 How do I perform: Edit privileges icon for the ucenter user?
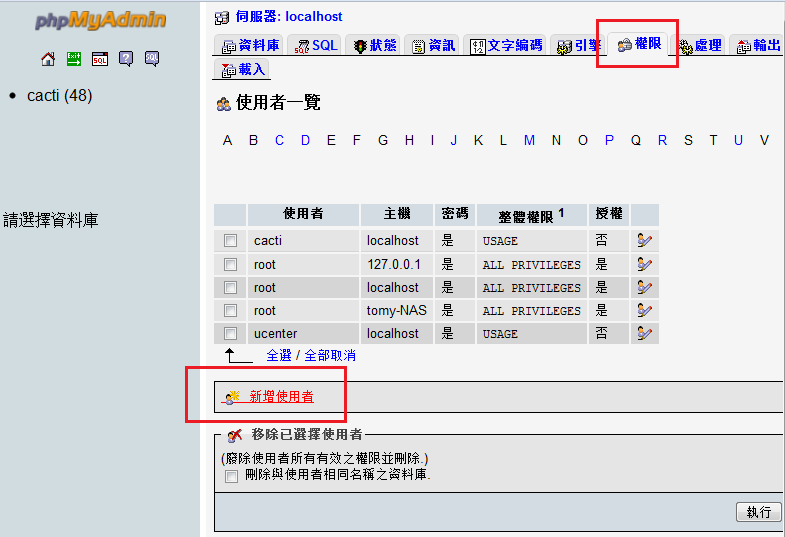click(x=645, y=333)
